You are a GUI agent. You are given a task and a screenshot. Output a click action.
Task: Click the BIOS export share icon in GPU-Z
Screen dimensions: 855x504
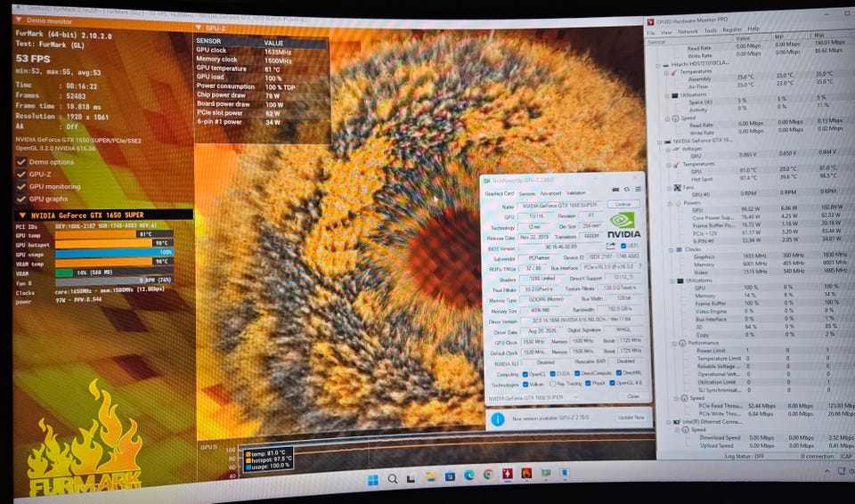(x=611, y=247)
